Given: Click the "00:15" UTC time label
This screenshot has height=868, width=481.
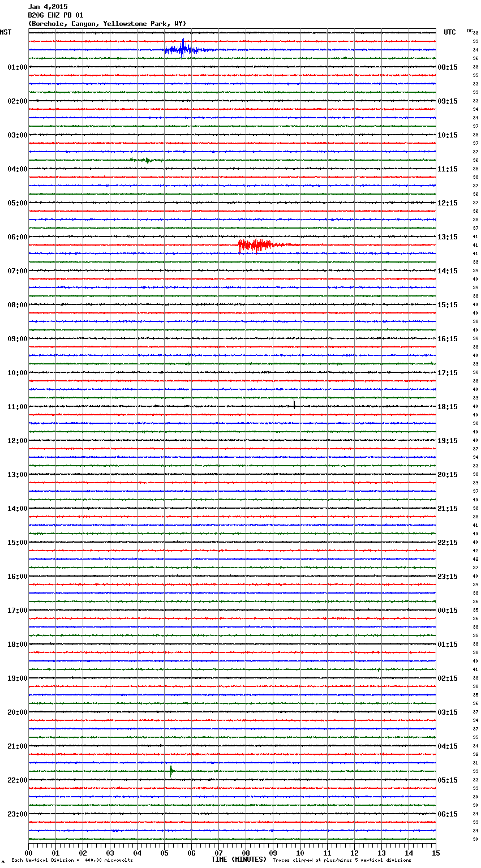Looking at the screenshot, I should point(448,611).
